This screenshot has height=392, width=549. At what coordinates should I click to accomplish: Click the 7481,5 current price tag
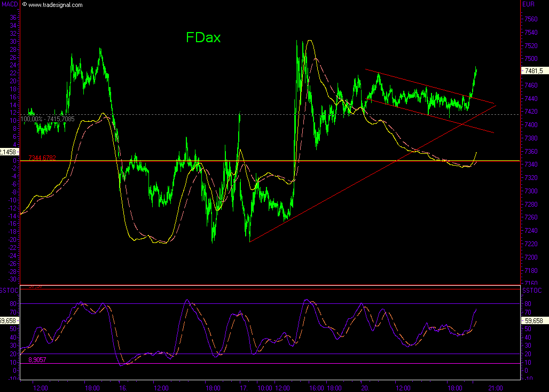click(534, 70)
